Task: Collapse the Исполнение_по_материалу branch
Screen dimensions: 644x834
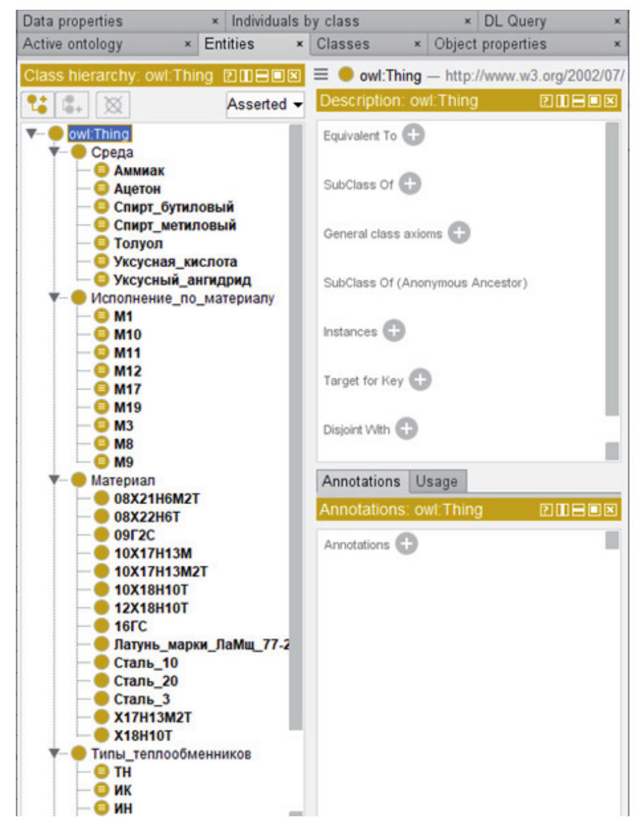Action: click(54, 298)
